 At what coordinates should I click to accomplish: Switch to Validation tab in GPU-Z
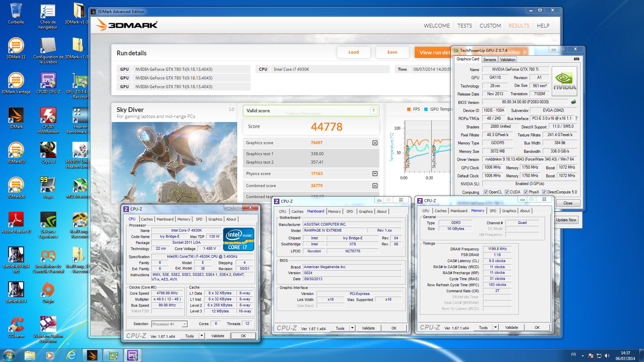(507, 59)
